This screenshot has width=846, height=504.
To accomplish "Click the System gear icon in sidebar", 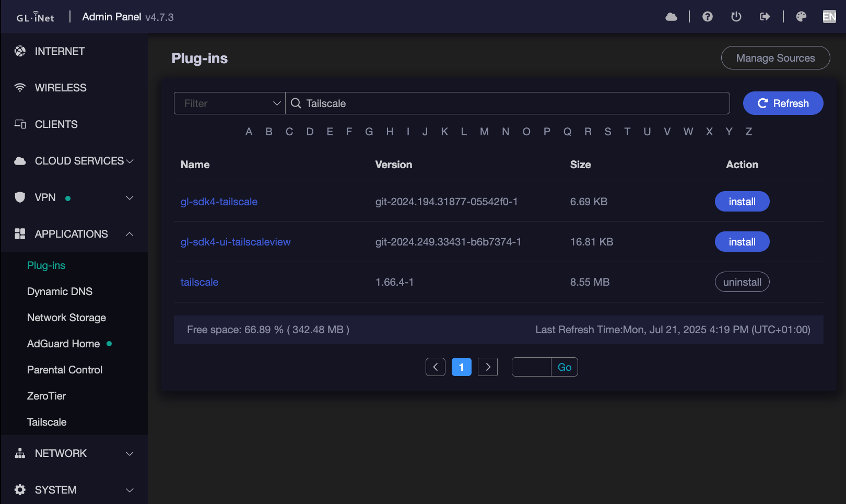I will [20, 490].
